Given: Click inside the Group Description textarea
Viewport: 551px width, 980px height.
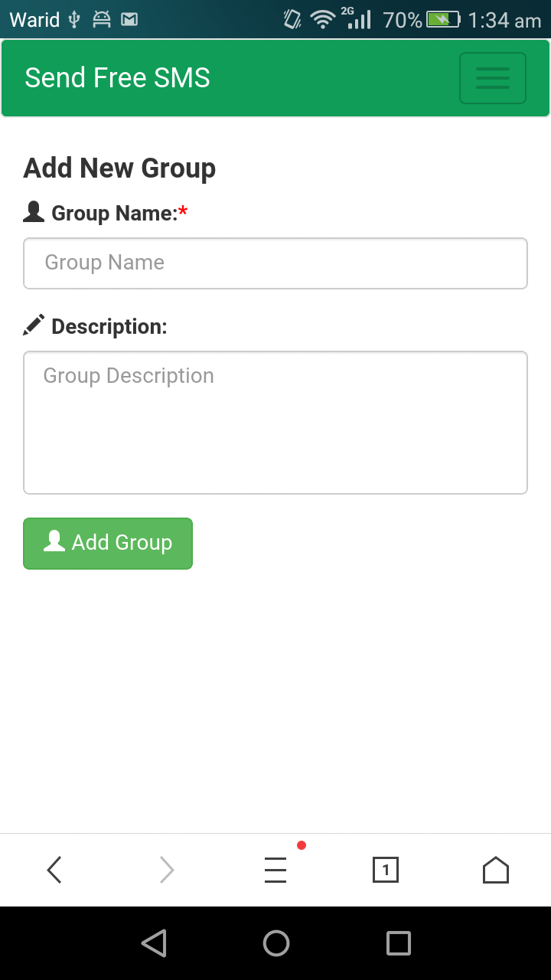Looking at the screenshot, I should point(275,423).
